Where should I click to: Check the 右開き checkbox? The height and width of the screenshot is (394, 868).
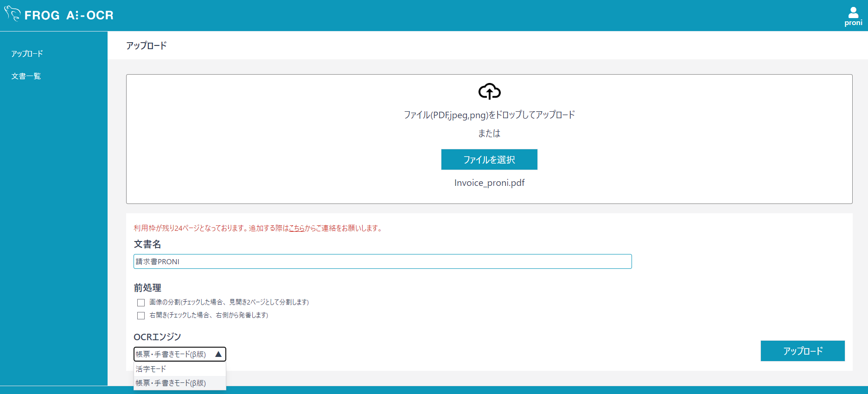(141, 316)
